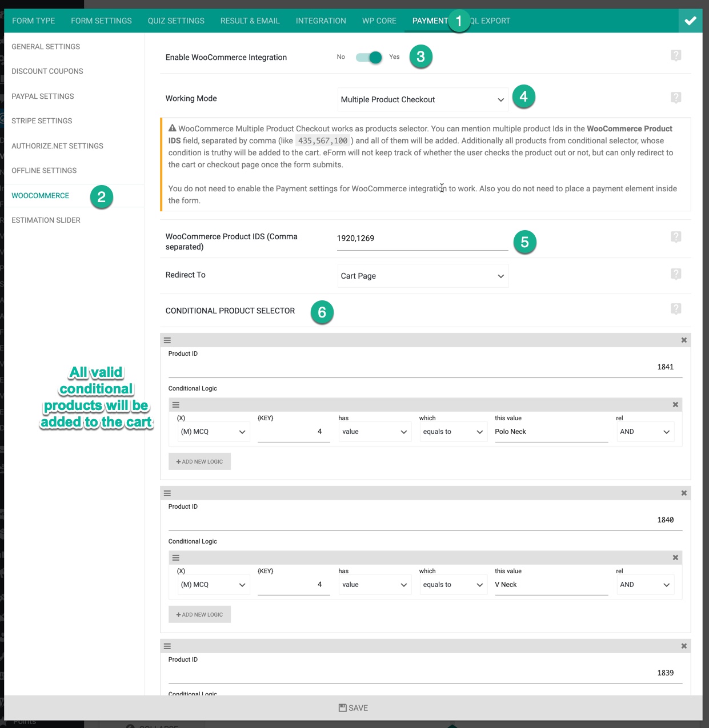Image resolution: width=709 pixels, height=728 pixels.
Task: Open the 'has value' dropdown in Polo Neck row
Action: [375, 432]
